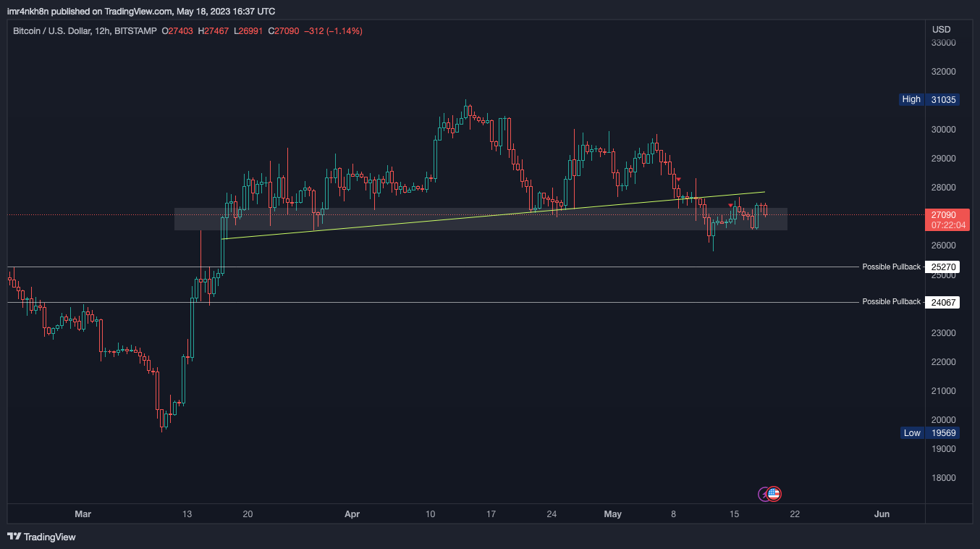The image size is (980, 549).
Task: Click the 30000 price axis label
Action: [944, 130]
